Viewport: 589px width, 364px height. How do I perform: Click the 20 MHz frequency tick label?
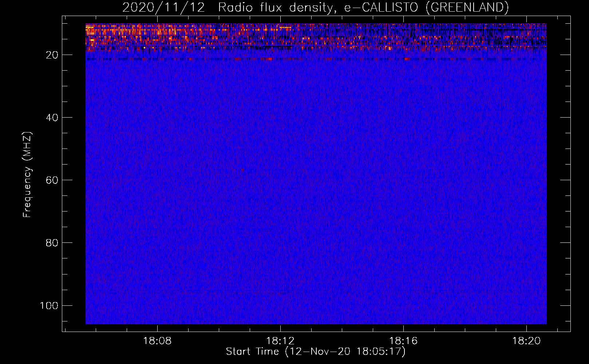click(x=52, y=55)
